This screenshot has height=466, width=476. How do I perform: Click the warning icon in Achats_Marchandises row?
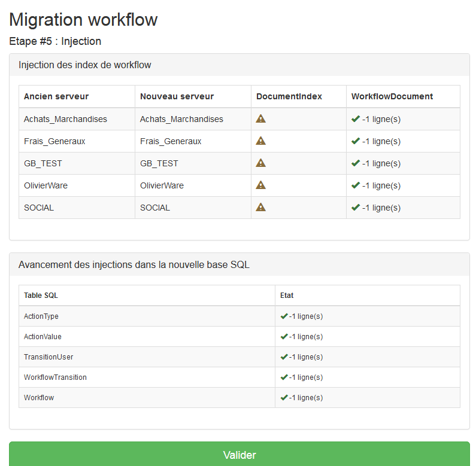[260, 118]
